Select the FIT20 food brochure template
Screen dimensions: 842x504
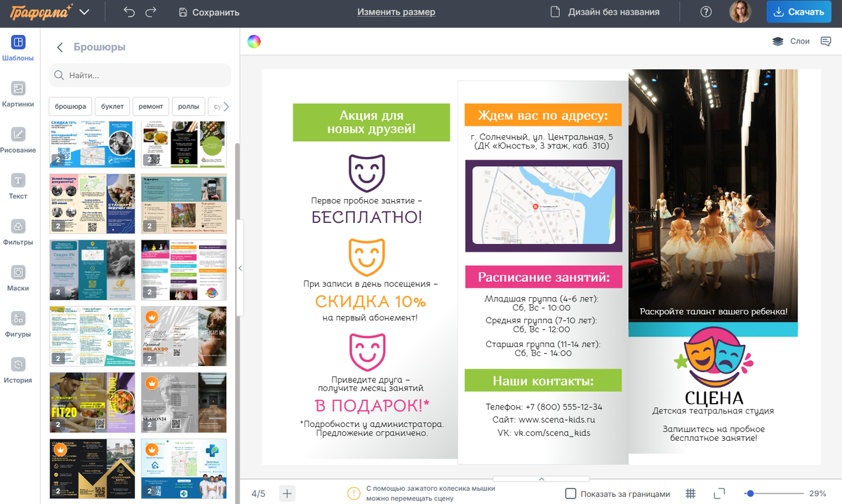(x=92, y=402)
